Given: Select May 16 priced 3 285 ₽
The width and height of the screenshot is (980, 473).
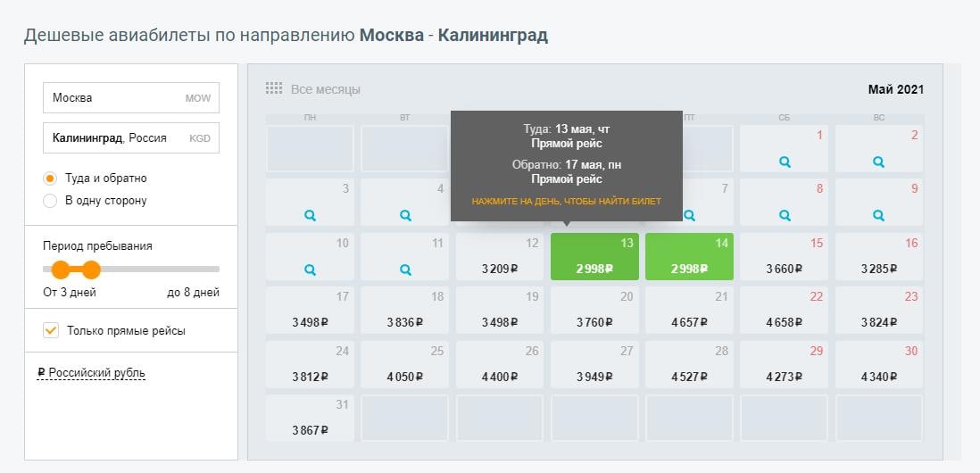Looking at the screenshot, I should pyautogui.click(x=879, y=257).
